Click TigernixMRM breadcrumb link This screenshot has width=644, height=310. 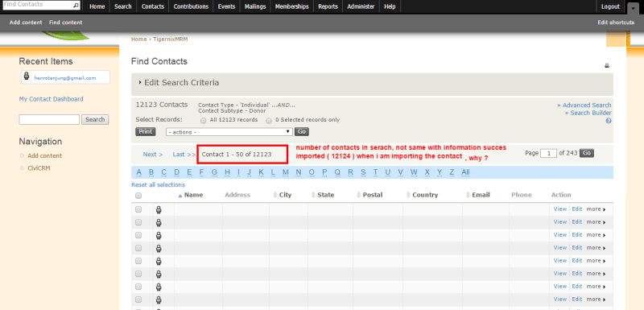point(170,39)
